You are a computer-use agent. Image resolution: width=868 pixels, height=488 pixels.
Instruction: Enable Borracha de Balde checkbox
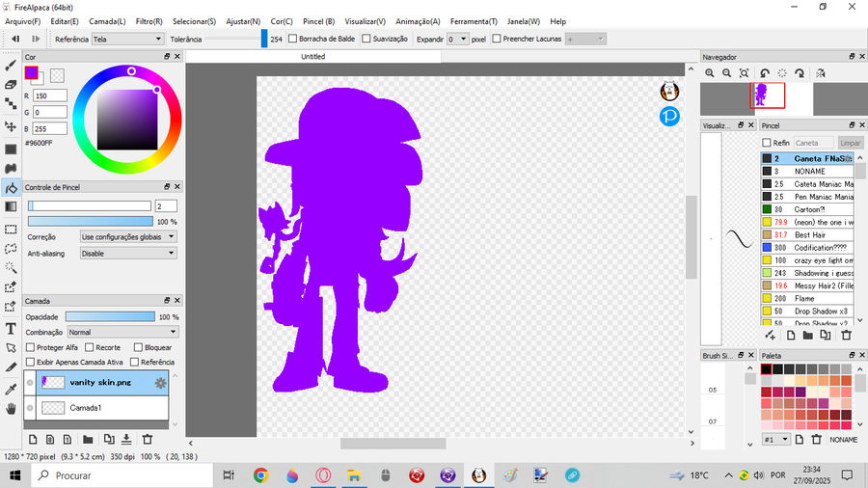pyautogui.click(x=293, y=39)
